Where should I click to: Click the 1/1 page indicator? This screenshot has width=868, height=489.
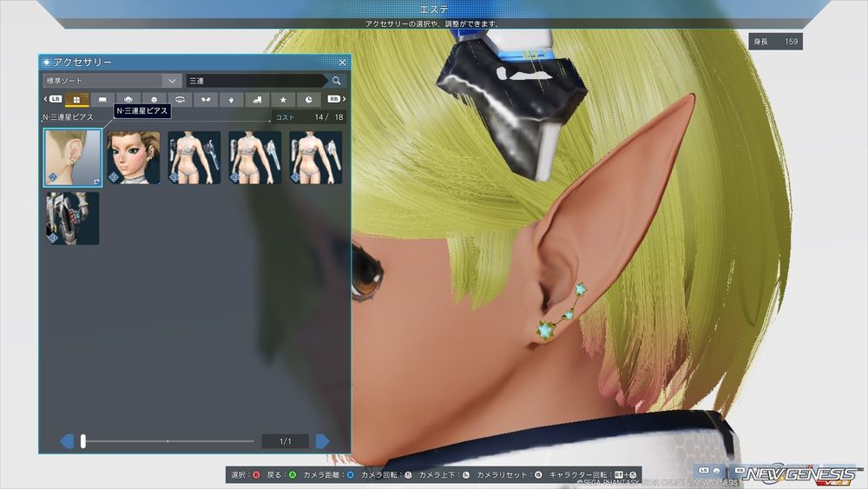click(285, 441)
